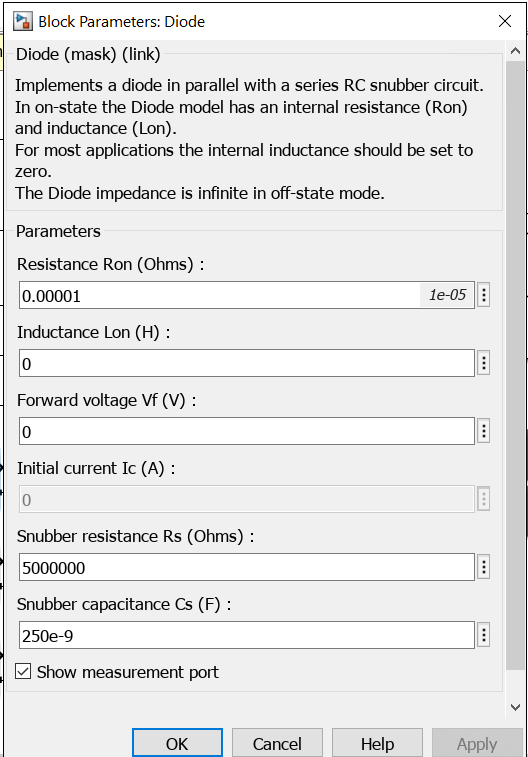The height and width of the screenshot is (757, 528).
Task: Close the Block Parameters dialog
Action: pyautogui.click(x=505, y=21)
